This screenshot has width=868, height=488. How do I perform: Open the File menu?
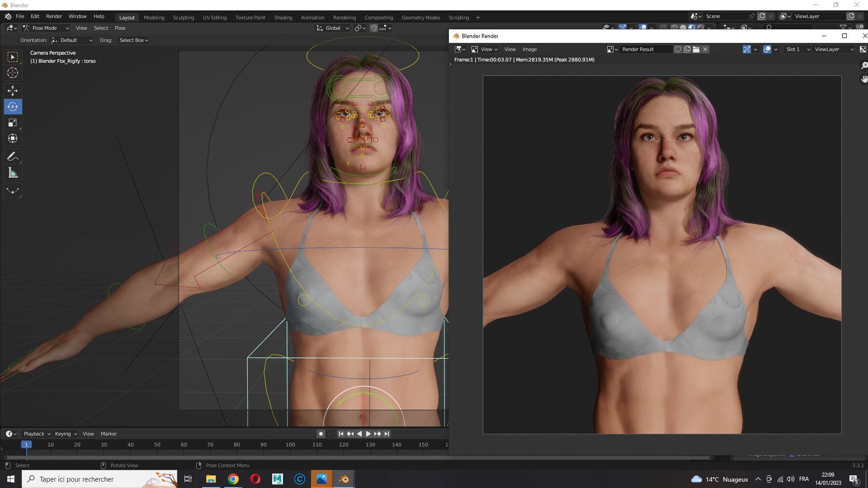[x=20, y=16]
